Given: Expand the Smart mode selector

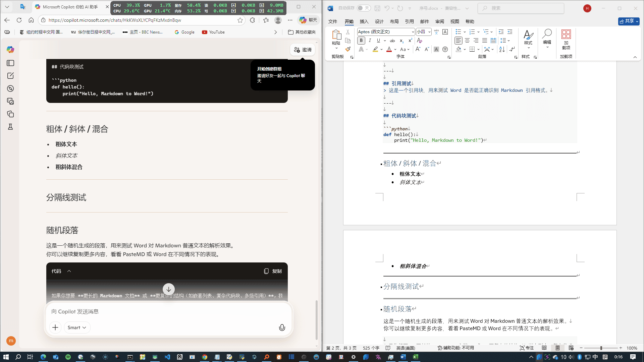Looking at the screenshot, I should pos(77,327).
